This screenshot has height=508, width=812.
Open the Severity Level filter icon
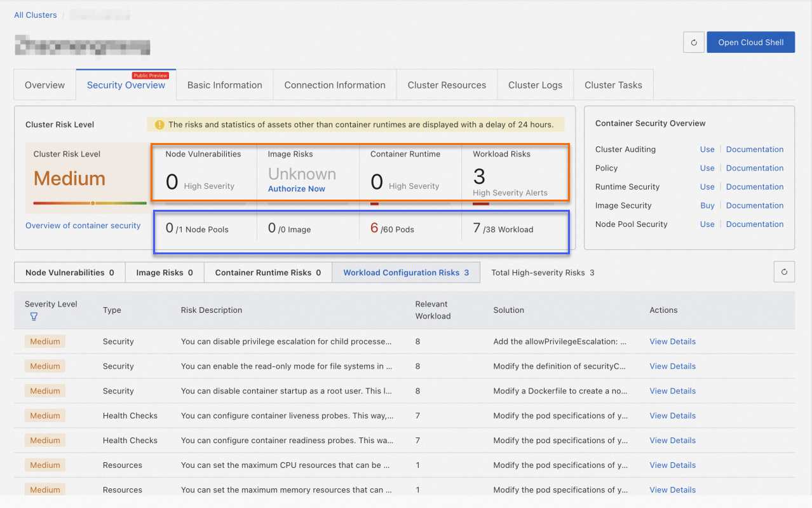[x=34, y=316]
